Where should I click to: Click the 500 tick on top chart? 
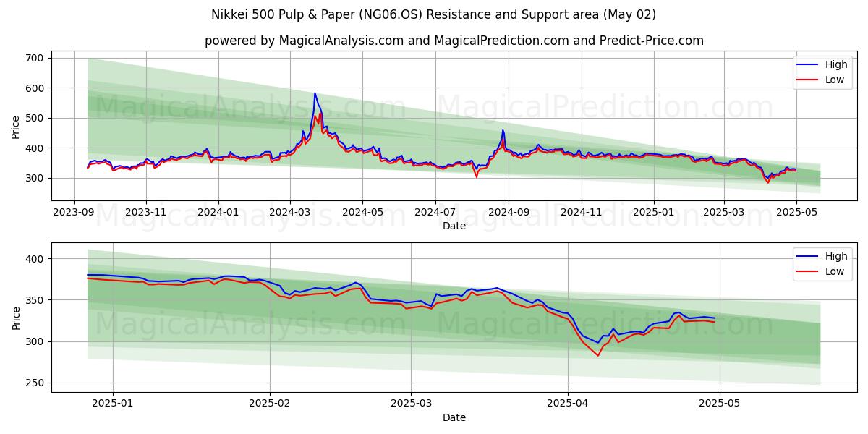point(35,118)
